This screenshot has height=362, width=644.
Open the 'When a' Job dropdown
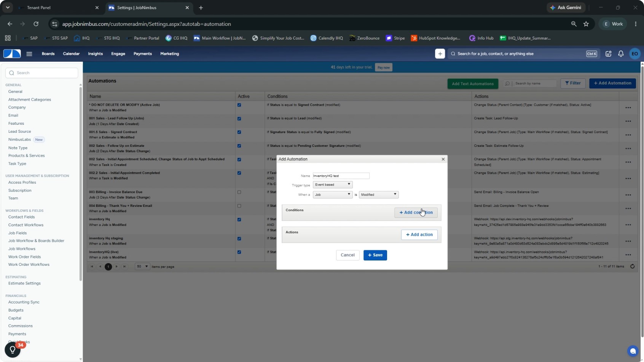click(333, 195)
